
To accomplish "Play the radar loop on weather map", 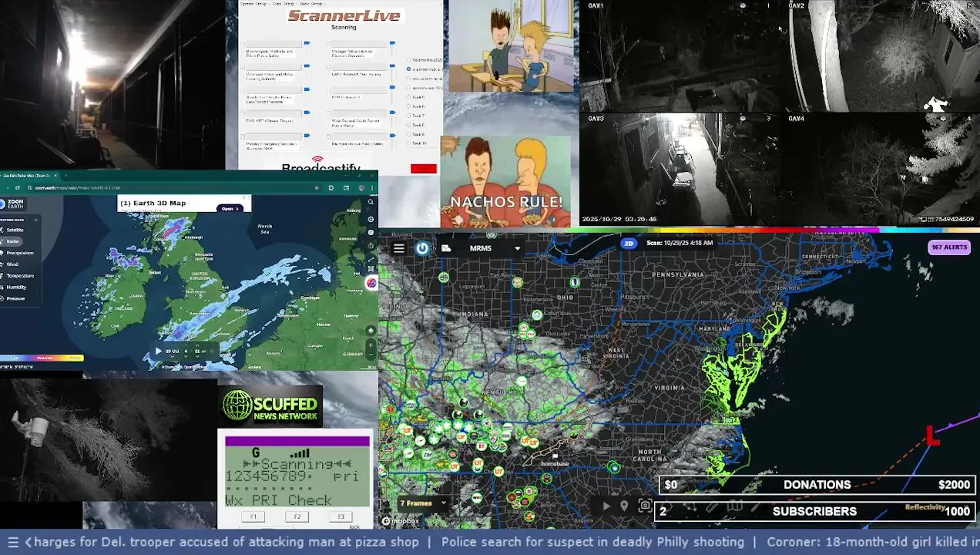I will [x=606, y=506].
